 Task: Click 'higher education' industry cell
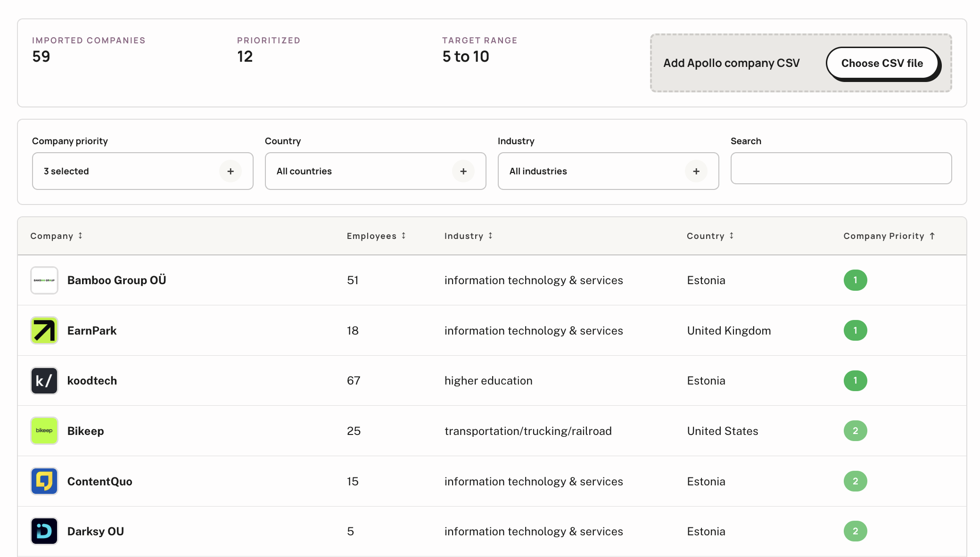(x=488, y=381)
